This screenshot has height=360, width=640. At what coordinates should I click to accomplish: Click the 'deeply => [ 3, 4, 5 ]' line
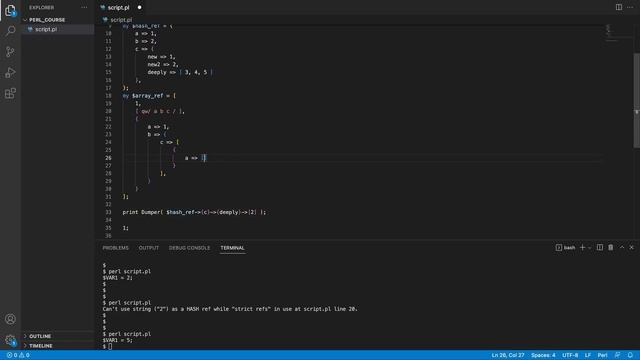(x=180, y=72)
